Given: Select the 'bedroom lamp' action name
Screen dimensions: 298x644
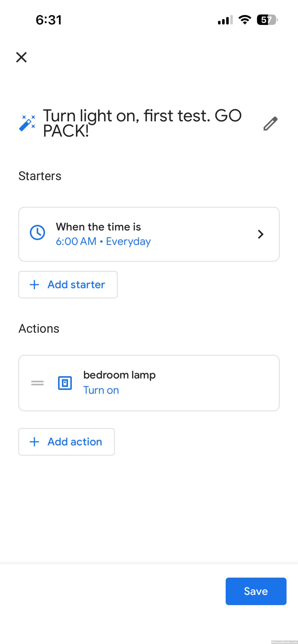Looking at the screenshot, I should click(119, 375).
